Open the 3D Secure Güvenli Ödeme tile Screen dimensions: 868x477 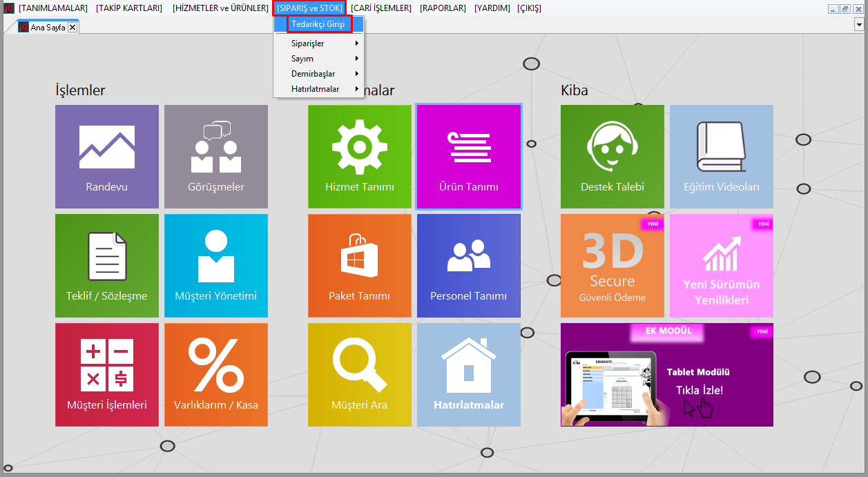coord(613,266)
